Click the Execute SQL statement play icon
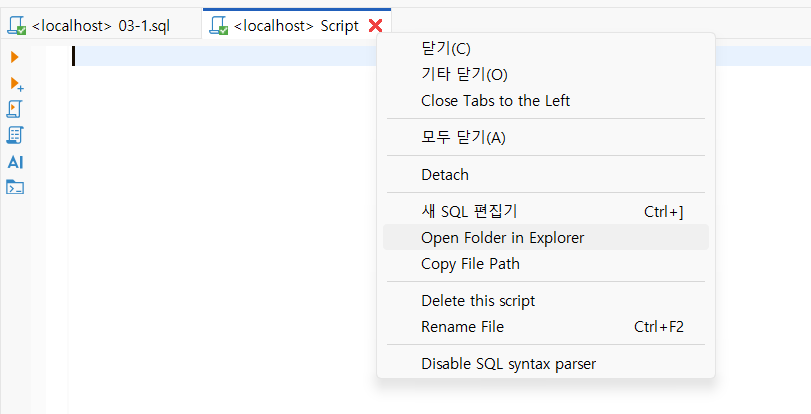 15,58
